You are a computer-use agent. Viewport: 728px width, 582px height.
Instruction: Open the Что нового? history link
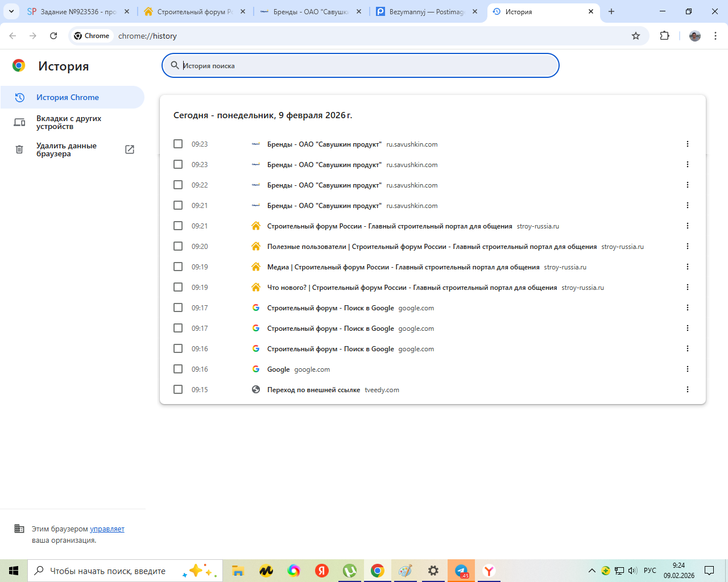pos(412,288)
